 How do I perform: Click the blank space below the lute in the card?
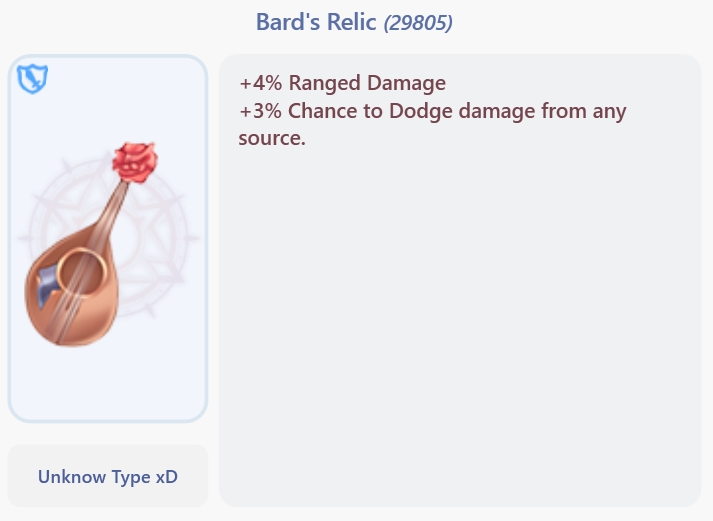click(108, 385)
